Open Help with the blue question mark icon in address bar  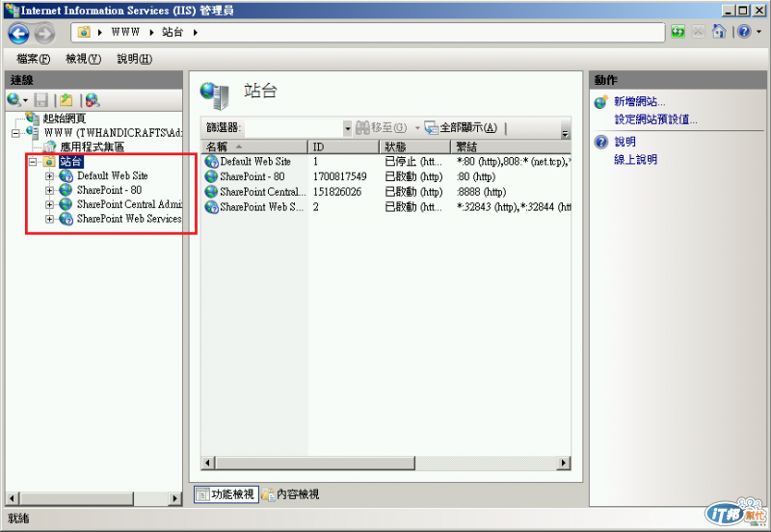(x=744, y=32)
